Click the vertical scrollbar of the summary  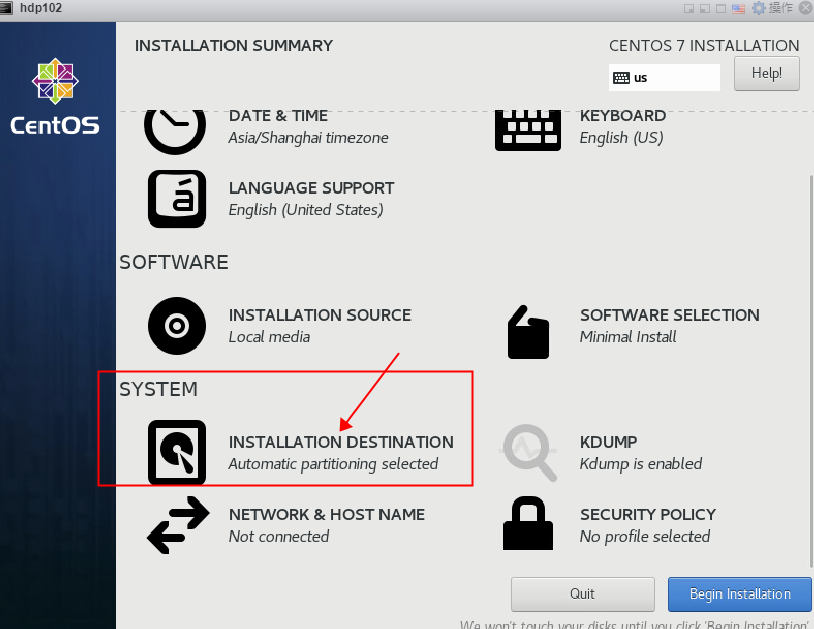(811, 371)
